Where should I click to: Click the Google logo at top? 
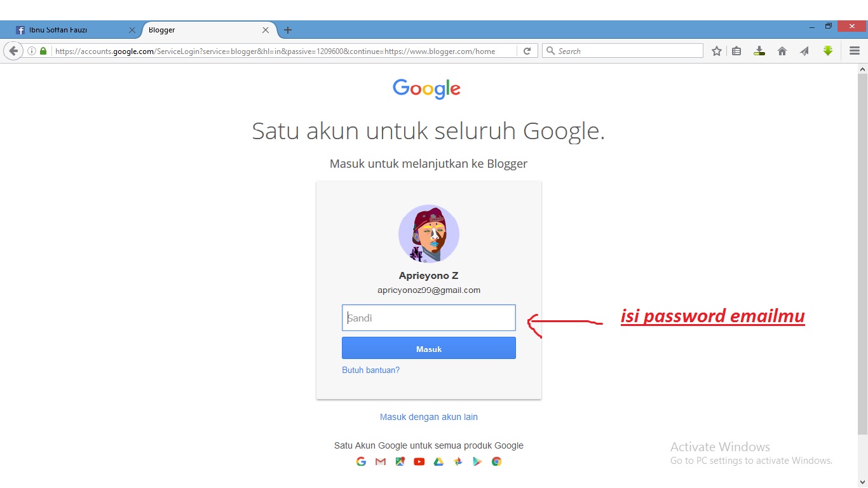[x=426, y=89]
